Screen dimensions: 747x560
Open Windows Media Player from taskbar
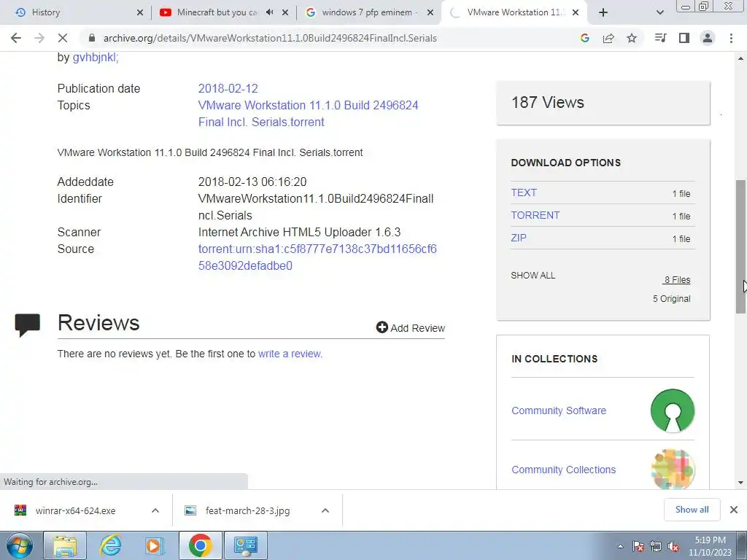coord(154,545)
